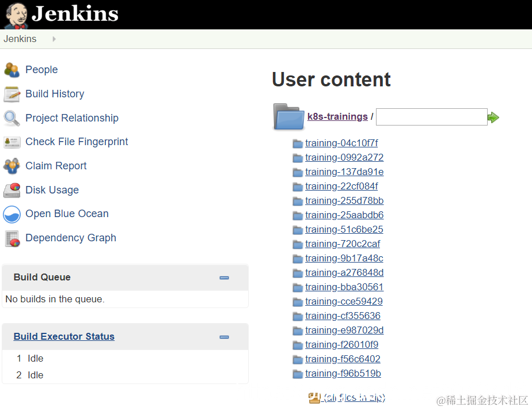This screenshot has height=410, width=532.
Task: Click the green go arrow icon
Action: click(x=493, y=117)
